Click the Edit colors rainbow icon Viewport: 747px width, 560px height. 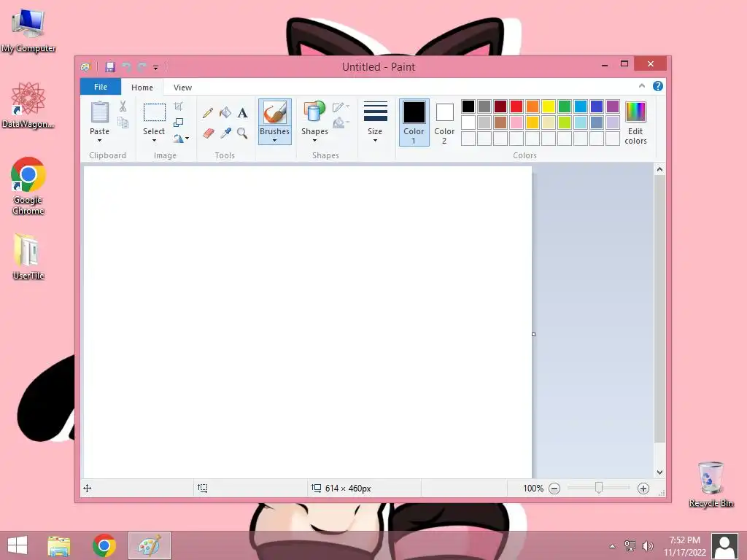coord(635,112)
